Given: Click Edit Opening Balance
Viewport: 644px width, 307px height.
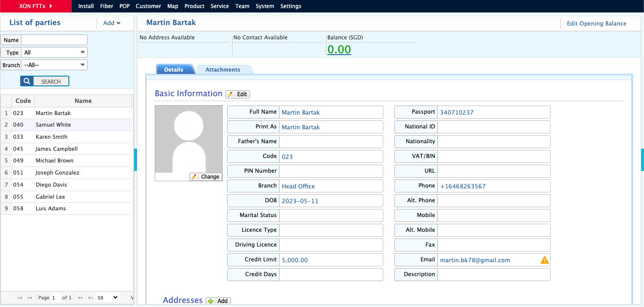Looking at the screenshot, I should point(596,24).
